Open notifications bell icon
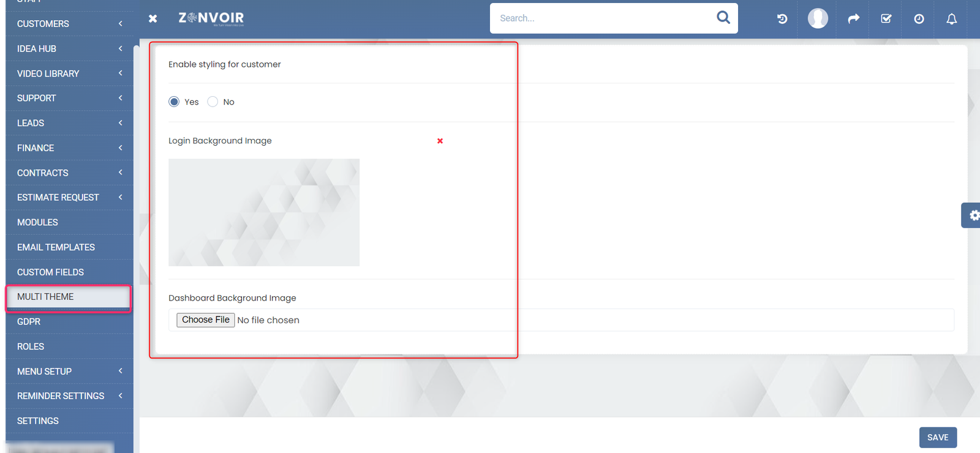The image size is (980, 453). pos(951,19)
